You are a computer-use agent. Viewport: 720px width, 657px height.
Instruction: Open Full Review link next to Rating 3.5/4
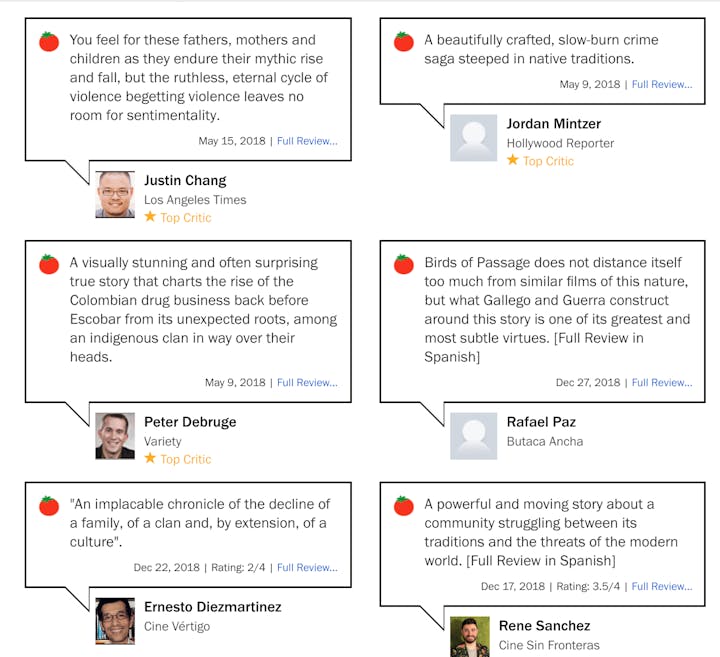click(x=662, y=586)
